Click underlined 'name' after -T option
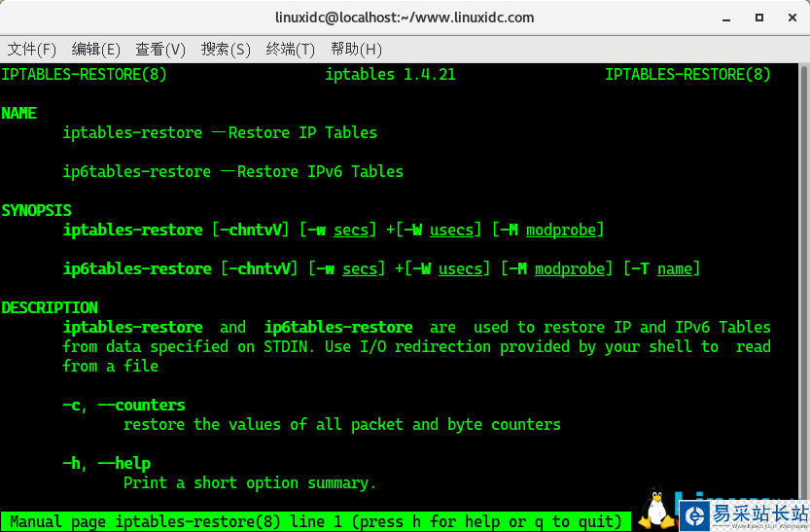The width and height of the screenshot is (810, 532). (x=675, y=269)
